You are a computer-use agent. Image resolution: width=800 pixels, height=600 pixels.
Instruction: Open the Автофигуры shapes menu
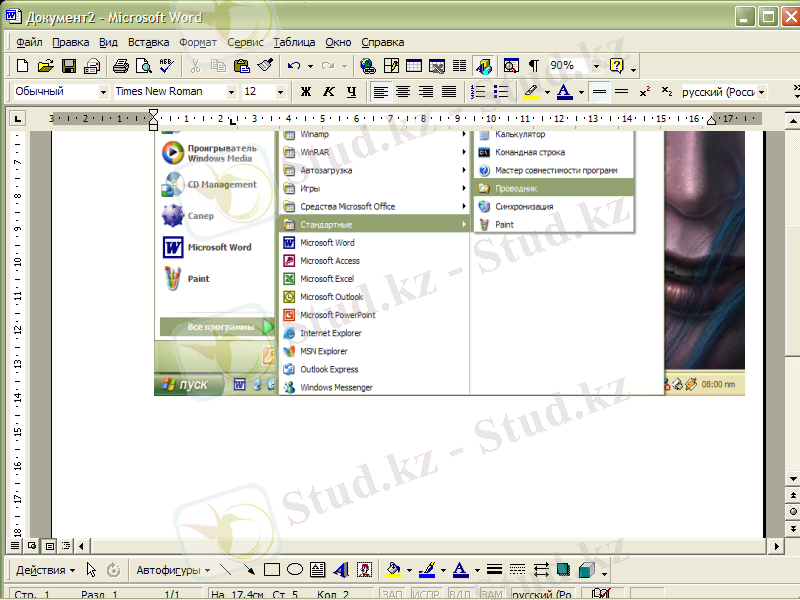click(173, 570)
